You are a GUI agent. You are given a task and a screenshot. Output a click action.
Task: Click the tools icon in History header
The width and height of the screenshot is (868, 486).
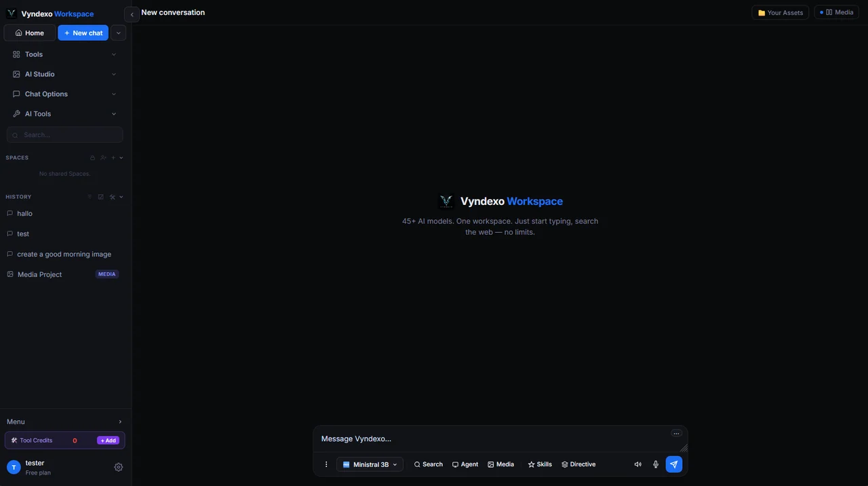click(113, 197)
